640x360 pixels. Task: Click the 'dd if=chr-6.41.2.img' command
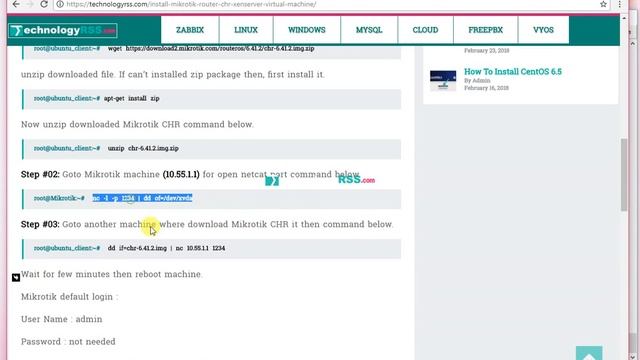click(166, 248)
